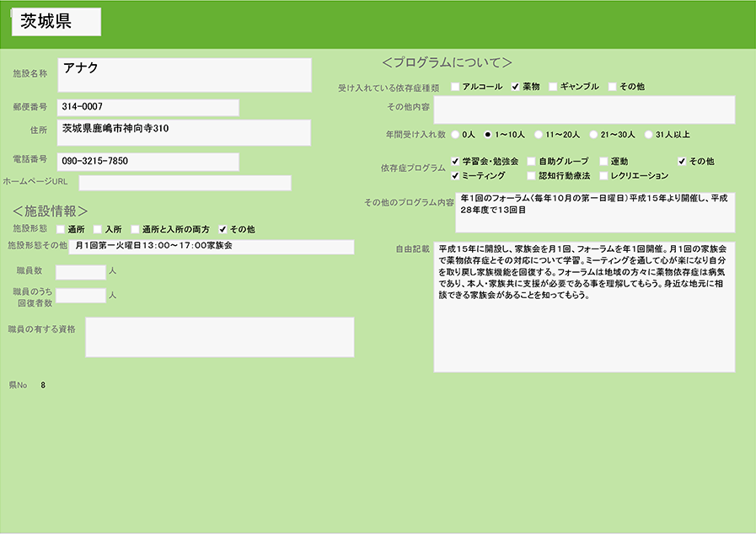
Task: Select the 0人 radio button
Action: pyautogui.click(x=456, y=134)
